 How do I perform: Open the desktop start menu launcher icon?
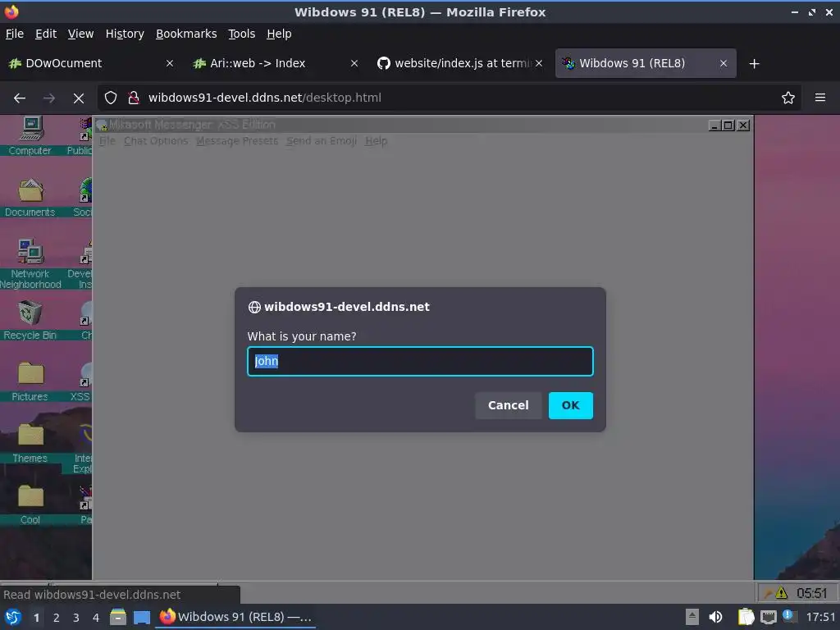point(13,617)
